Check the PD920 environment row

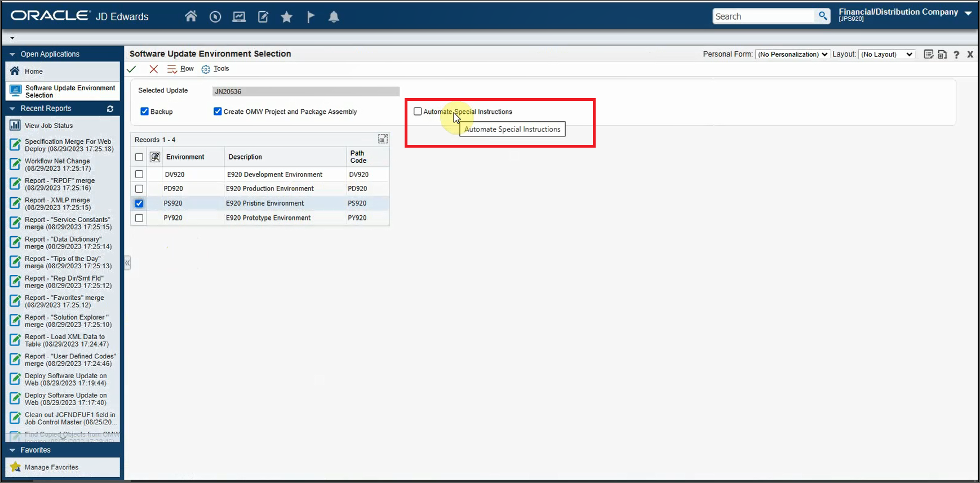click(139, 189)
